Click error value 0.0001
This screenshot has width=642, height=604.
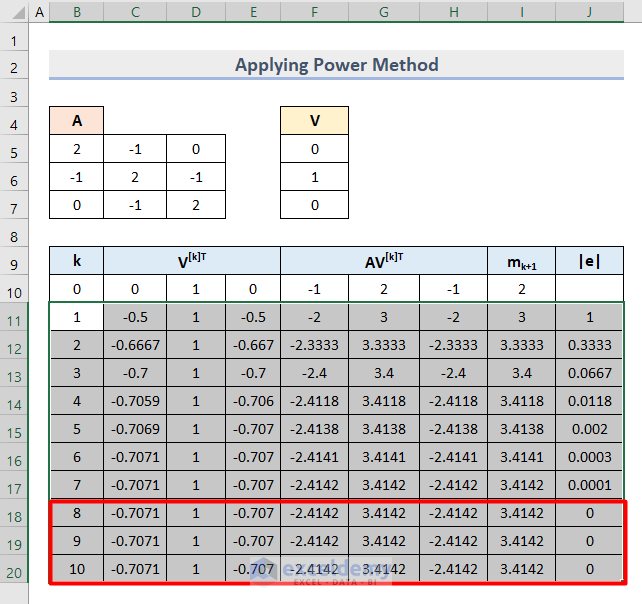[x=590, y=484]
